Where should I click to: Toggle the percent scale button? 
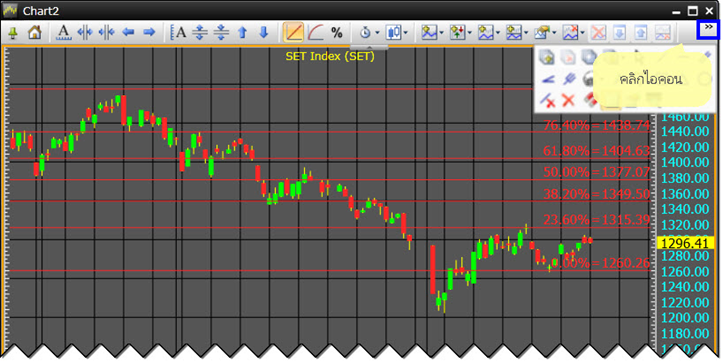coord(337,33)
